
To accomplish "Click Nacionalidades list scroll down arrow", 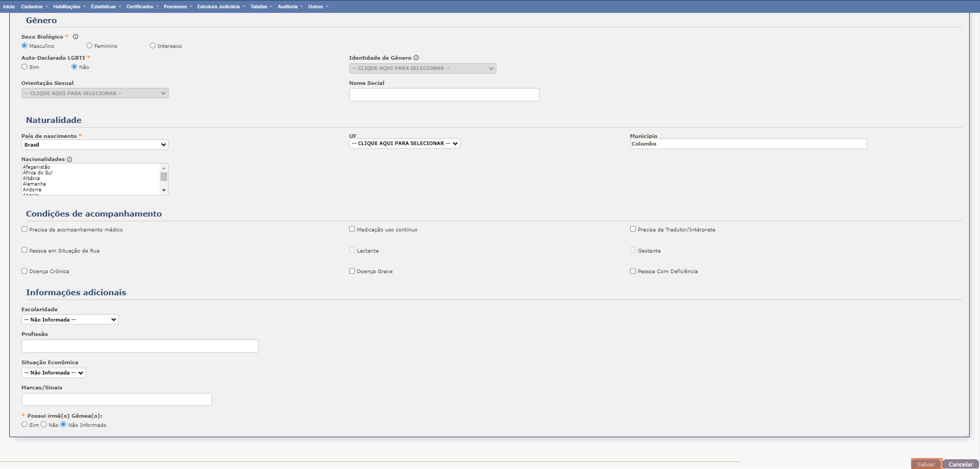I will (164, 190).
